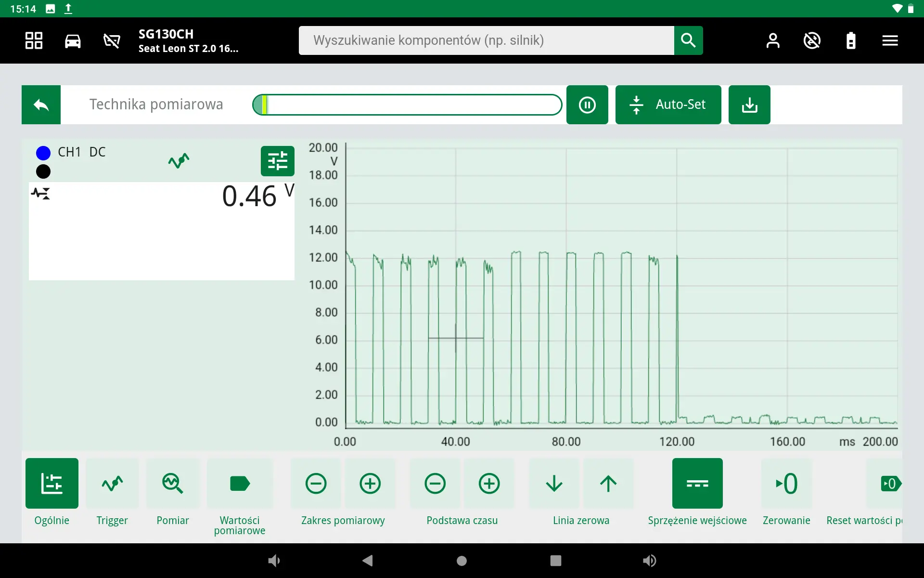The width and height of the screenshot is (924, 578).
Task: Open the hamburger main menu
Action: [890, 40]
